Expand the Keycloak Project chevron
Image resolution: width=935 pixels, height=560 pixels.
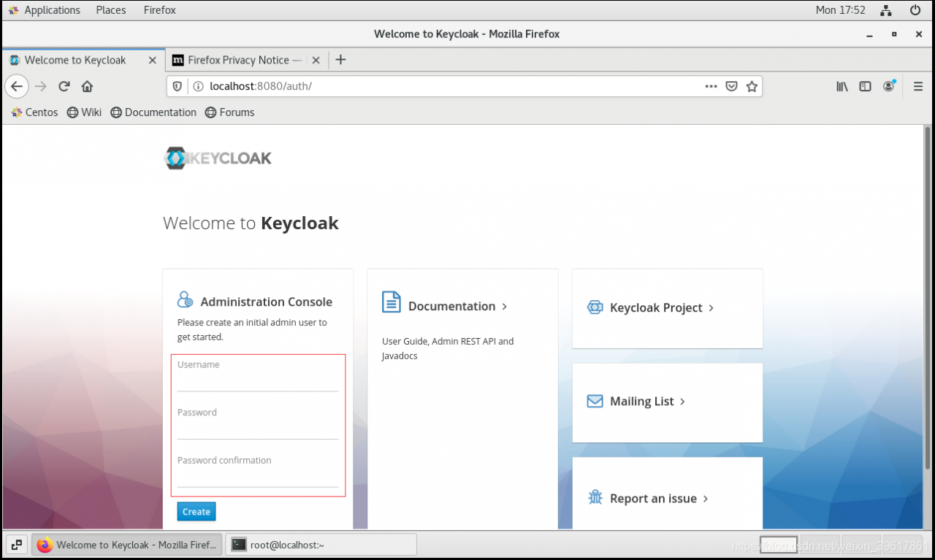coord(711,308)
